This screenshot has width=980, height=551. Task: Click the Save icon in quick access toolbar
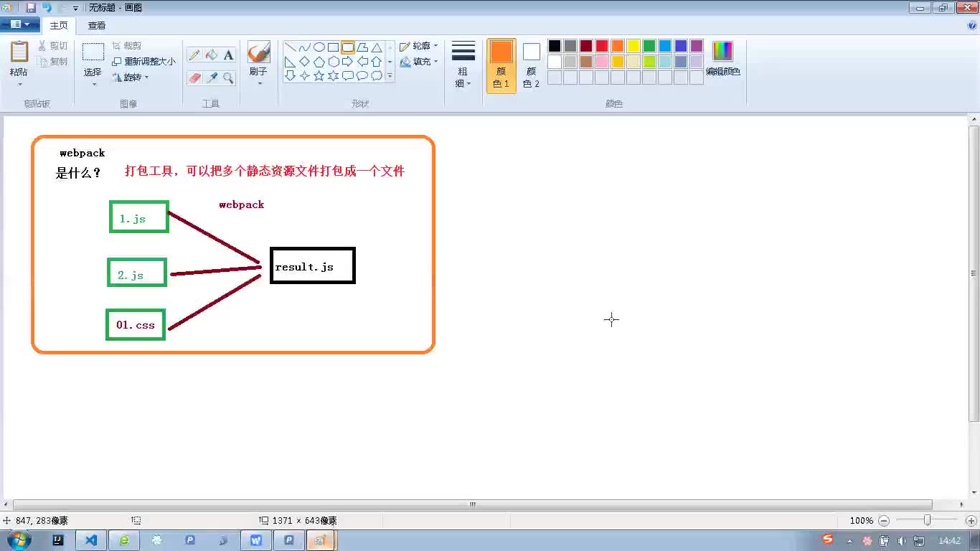point(31,8)
